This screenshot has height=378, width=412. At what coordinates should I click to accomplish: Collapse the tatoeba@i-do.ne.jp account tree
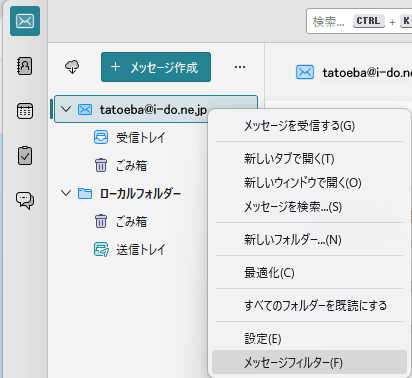pos(66,109)
